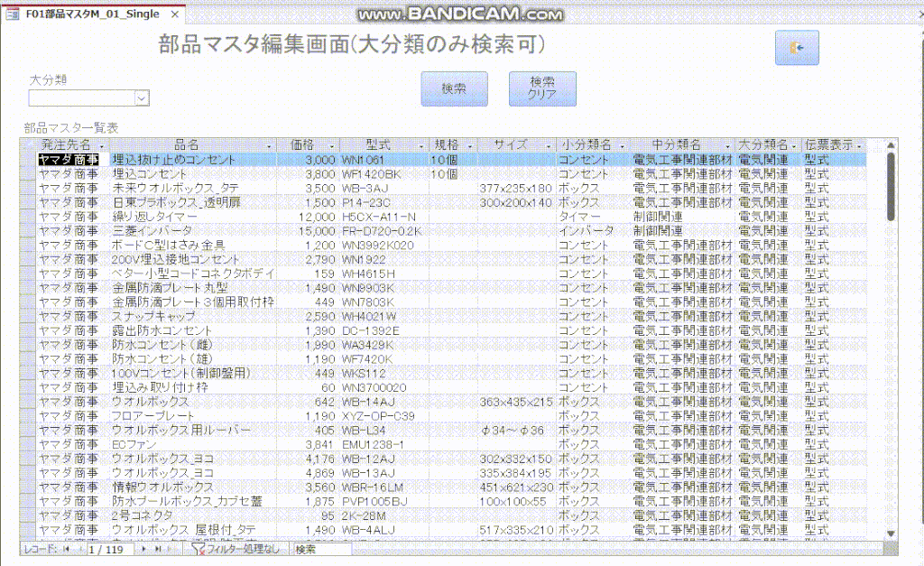
Task: Click the record number field showing 1 / 119
Action: tap(106, 549)
